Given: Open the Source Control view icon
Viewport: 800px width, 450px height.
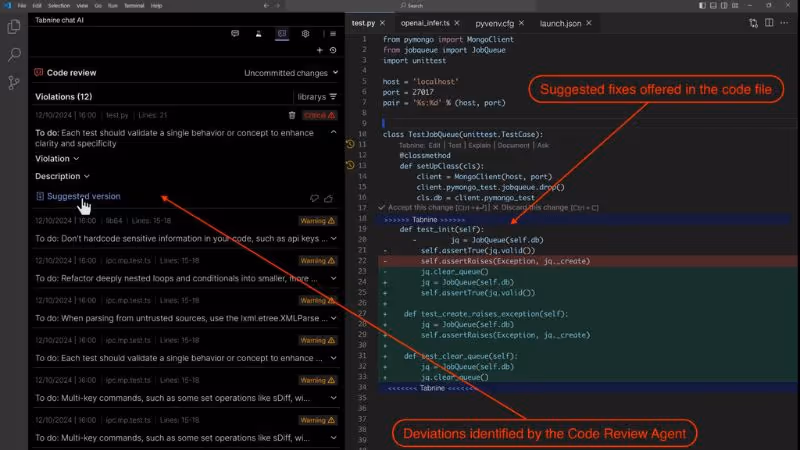Looking at the screenshot, I should 14,82.
